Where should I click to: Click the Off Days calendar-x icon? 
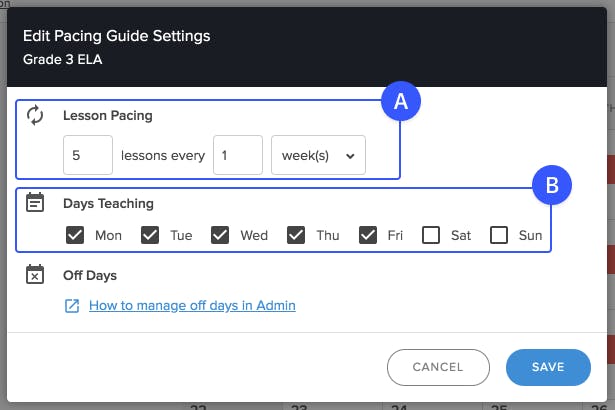(35, 274)
